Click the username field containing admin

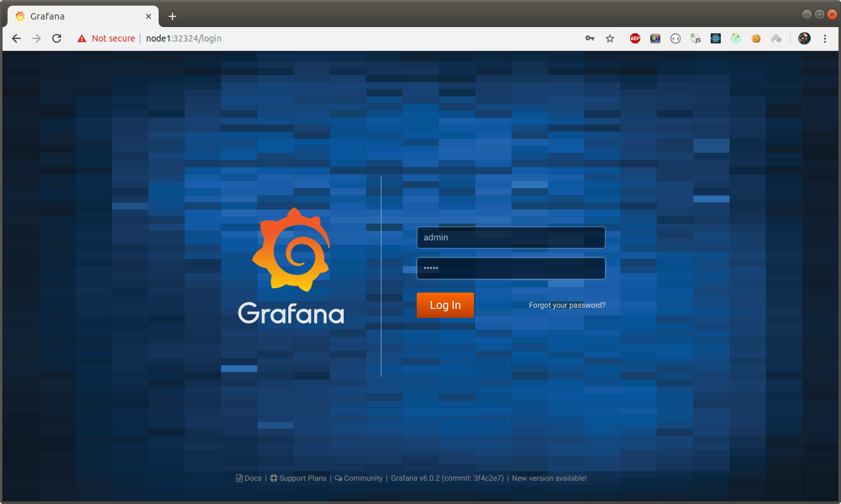point(511,237)
